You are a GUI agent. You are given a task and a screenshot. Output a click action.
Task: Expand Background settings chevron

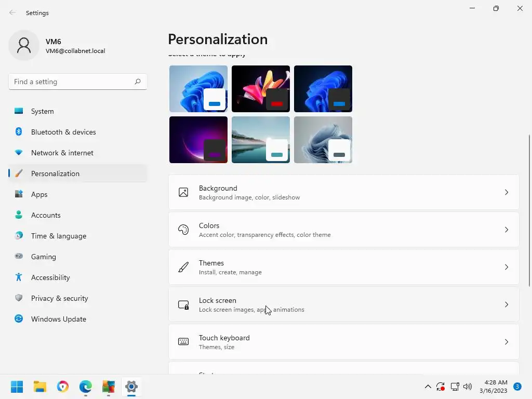click(506, 192)
